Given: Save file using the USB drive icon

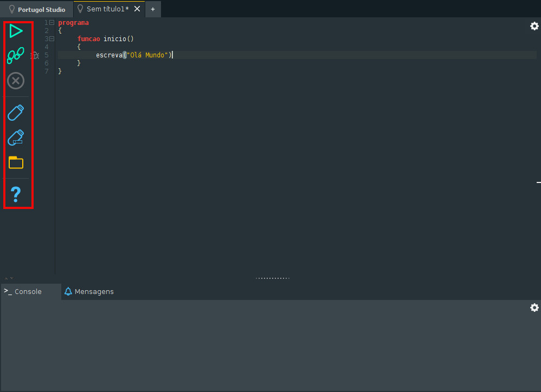Looking at the screenshot, I should 16,113.
